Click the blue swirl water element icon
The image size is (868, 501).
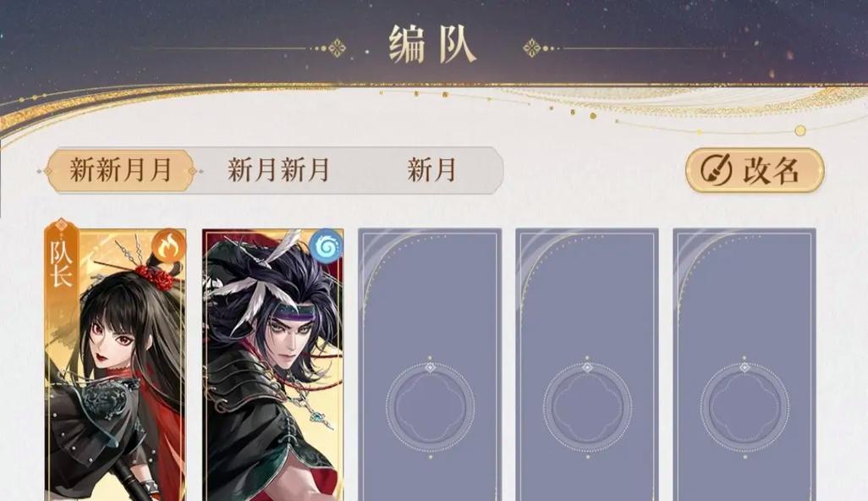pyautogui.click(x=326, y=245)
